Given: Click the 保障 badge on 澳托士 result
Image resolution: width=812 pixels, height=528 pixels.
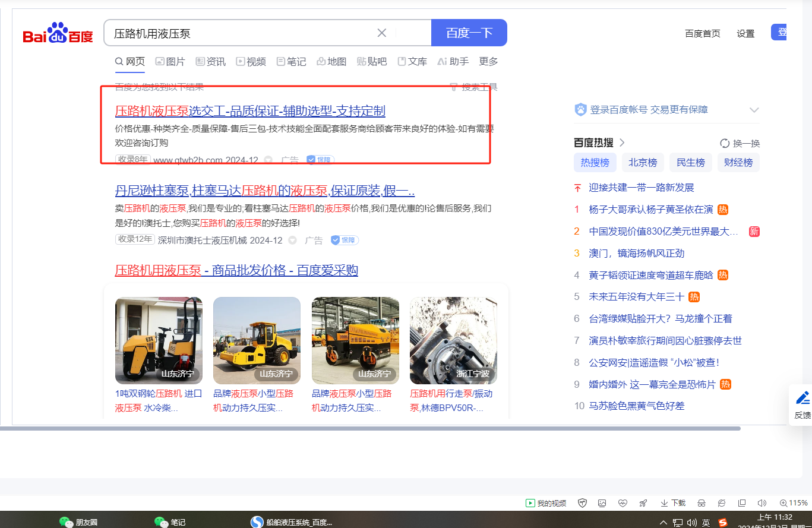Looking at the screenshot, I should click(x=345, y=240).
